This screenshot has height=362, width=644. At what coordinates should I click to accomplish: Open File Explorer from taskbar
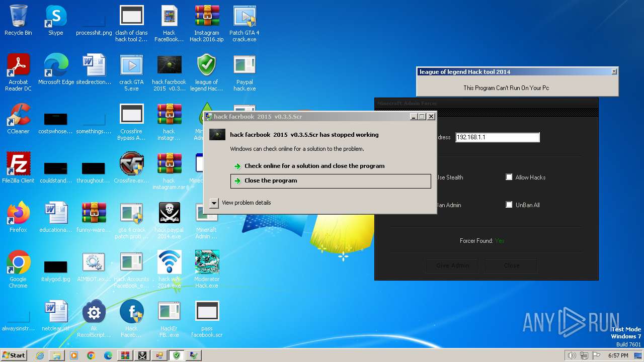click(x=57, y=355)
